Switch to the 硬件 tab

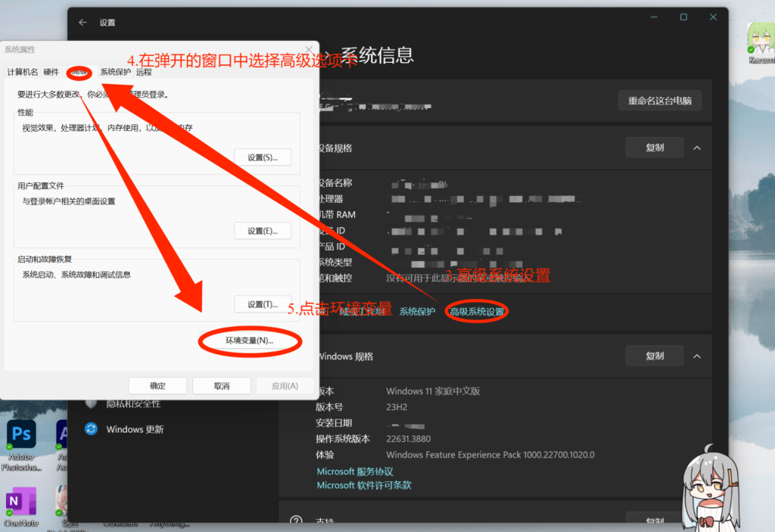click(x=51, y=72)
